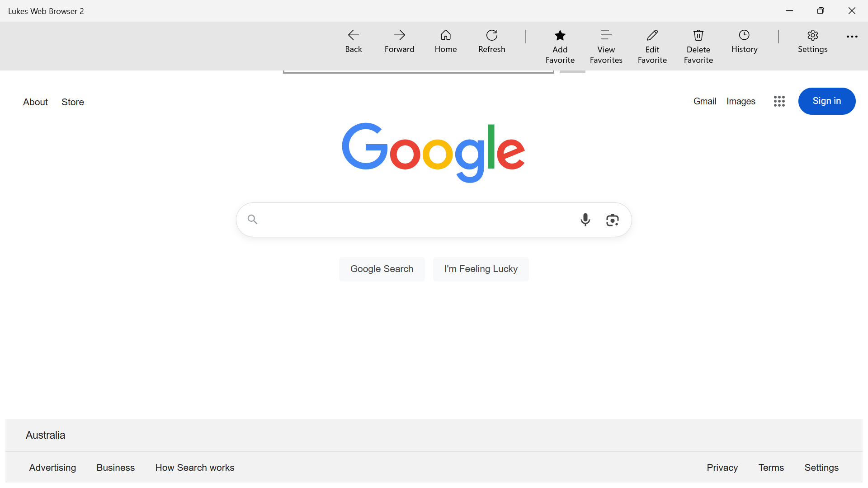The image size is (868, 488).
Task: Click the Delete Favorite trash icon
Action: click(x=698, y=47)
